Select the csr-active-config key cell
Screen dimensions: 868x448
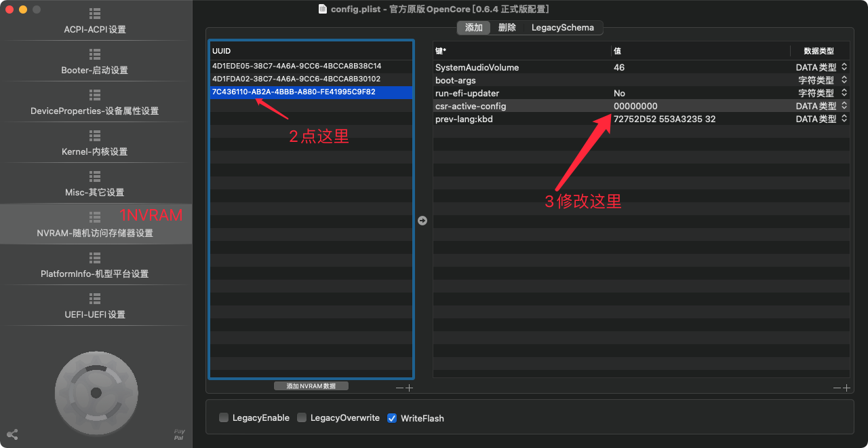(x=522, y=106)
